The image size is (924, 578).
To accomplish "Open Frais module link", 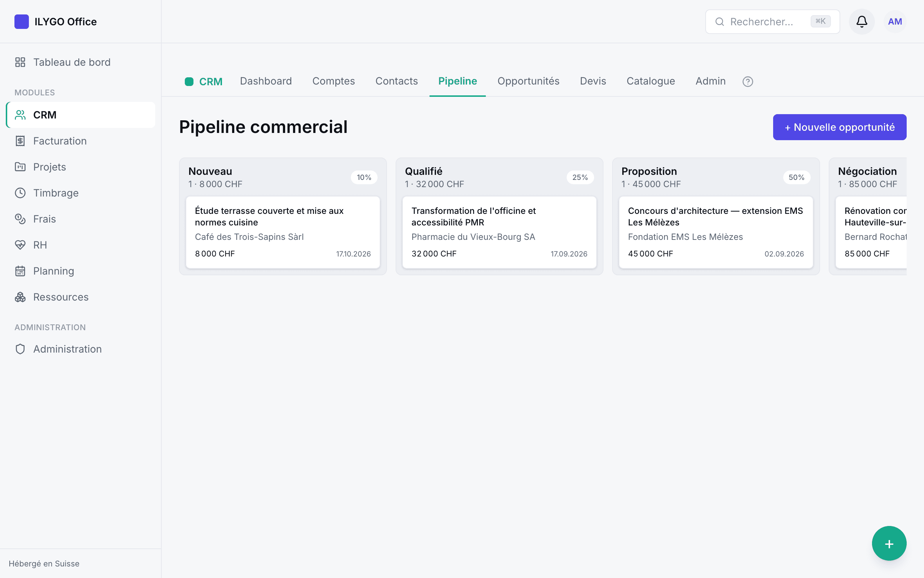I will pyautogui.click(x=81, y=219).
